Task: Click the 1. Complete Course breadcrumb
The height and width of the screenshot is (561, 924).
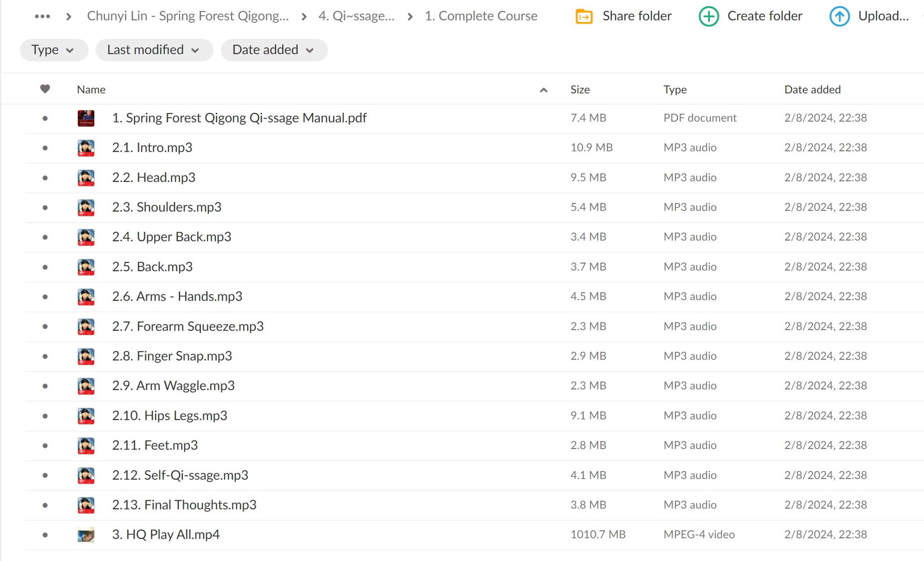Action: click(x=481, y=16)
